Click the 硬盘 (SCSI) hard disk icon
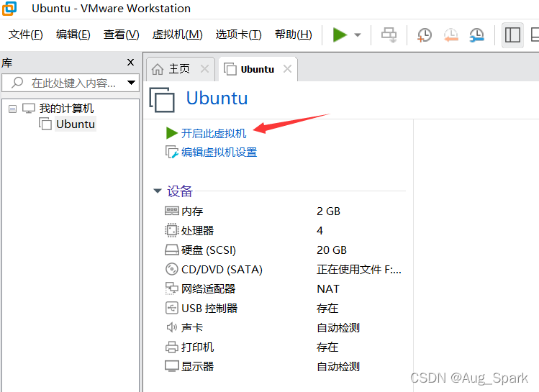The width and height of the screenshot is (539, 392). [171, 250]
